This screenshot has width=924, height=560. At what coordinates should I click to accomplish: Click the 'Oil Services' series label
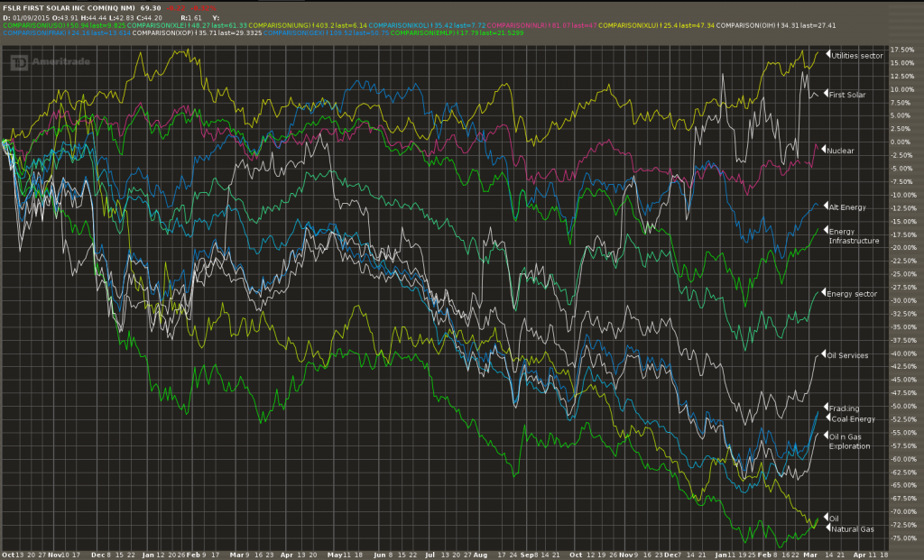[x=847, y=355]
